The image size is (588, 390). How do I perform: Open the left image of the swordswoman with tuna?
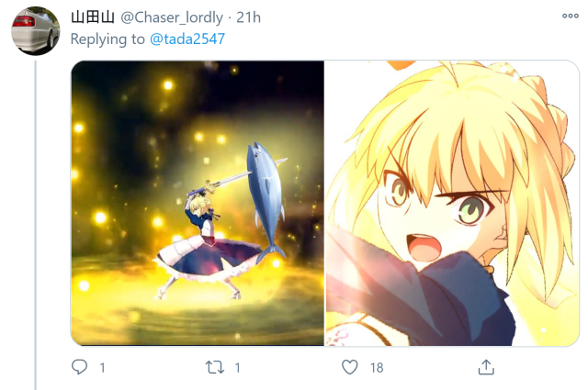point(198,203)
